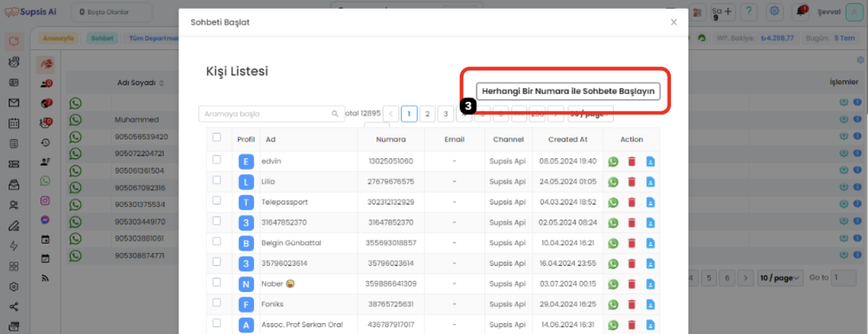868x334 pixels.
Task: Open WhatsApp channel in inner sidebar
Action: coord(45,181)
